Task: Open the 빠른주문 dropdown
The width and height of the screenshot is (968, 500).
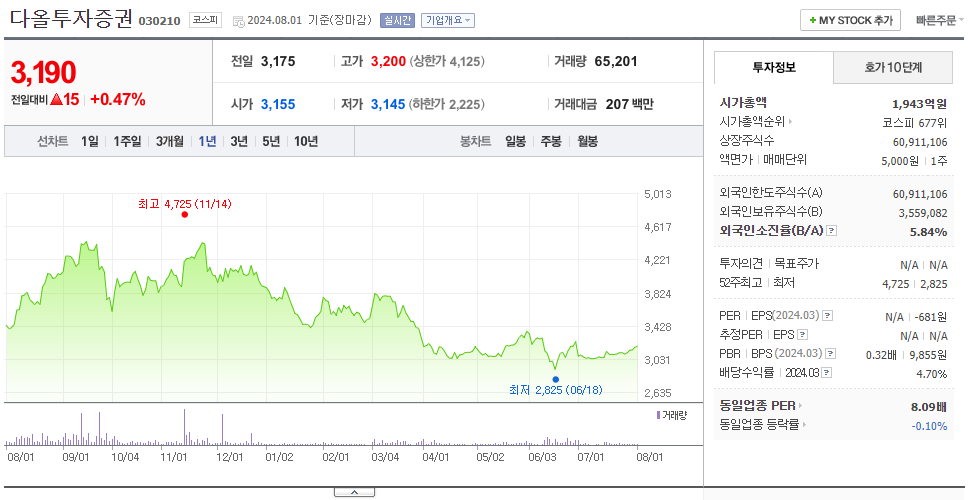Action: click(x=940, y=20)
